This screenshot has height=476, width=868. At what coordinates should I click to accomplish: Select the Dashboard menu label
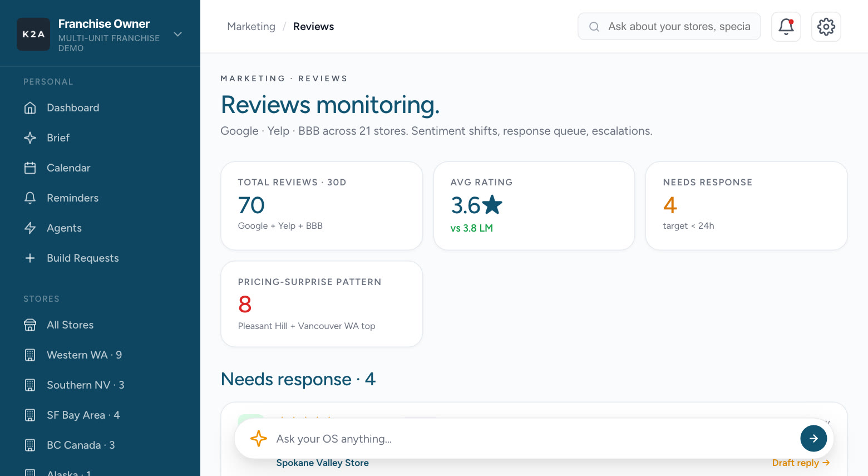pyautogui.click(x=73, y=107)
